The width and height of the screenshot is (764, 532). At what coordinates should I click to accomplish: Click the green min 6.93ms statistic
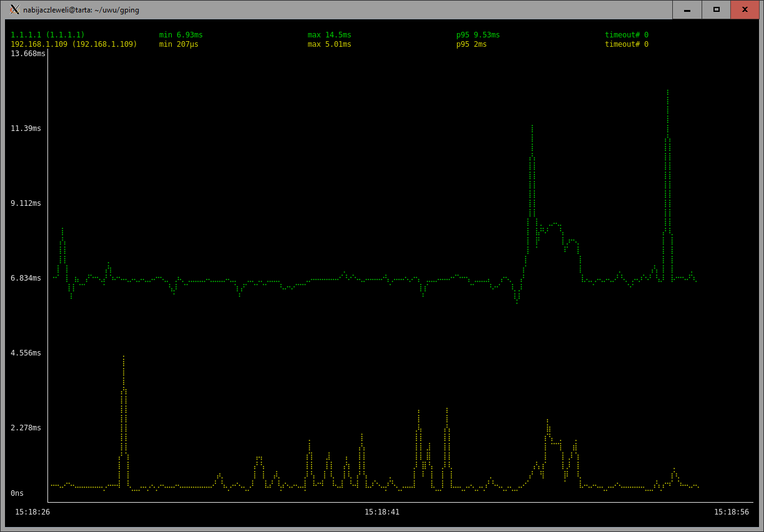180,35
